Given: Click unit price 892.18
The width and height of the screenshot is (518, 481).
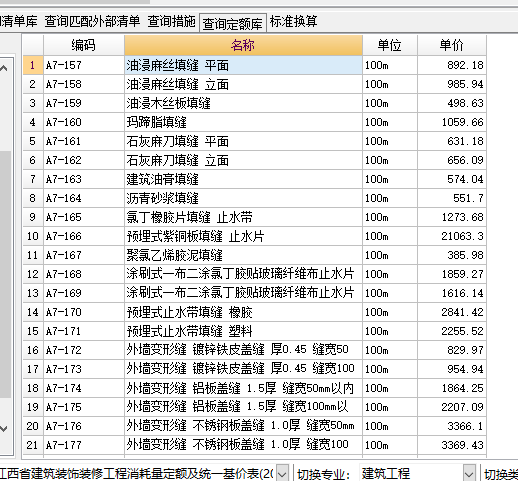Looking at the screenshot, I should [465, 65].
